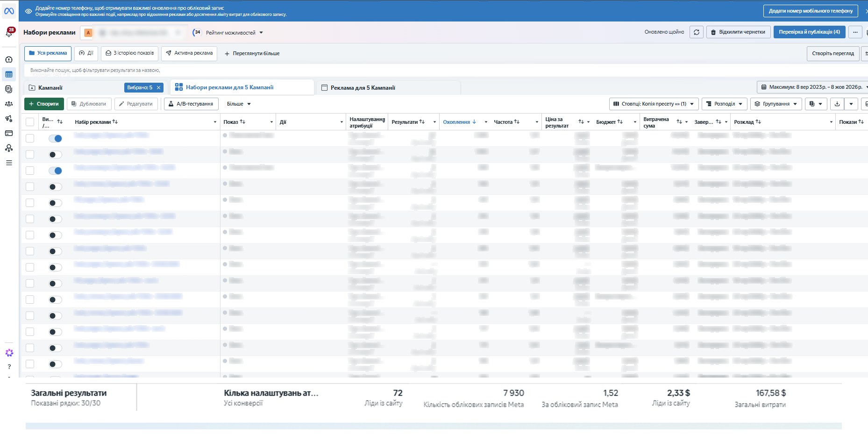Click the purple flower icon in sidebar
The width and height of the screenshot is (868, 435).
[x=9, y=353]
